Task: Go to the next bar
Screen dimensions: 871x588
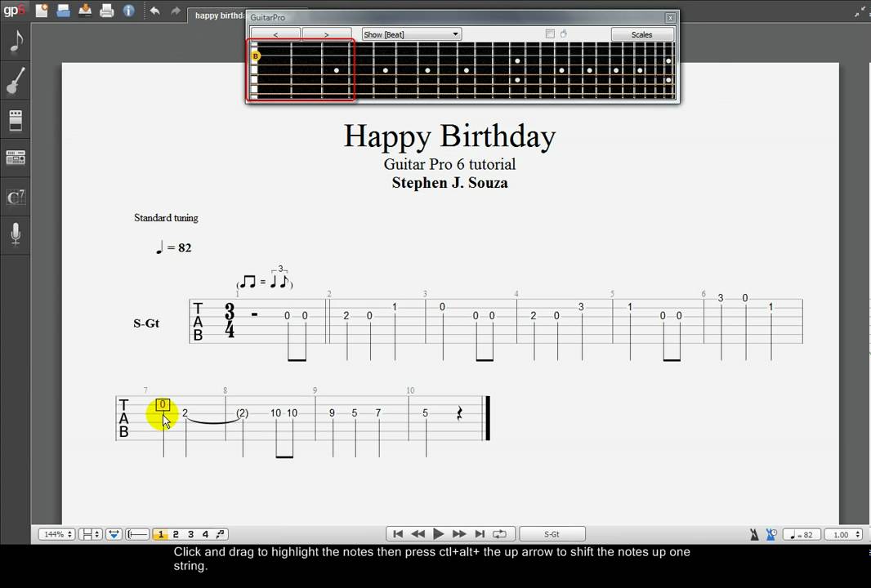Action: [x=459, y=534]
